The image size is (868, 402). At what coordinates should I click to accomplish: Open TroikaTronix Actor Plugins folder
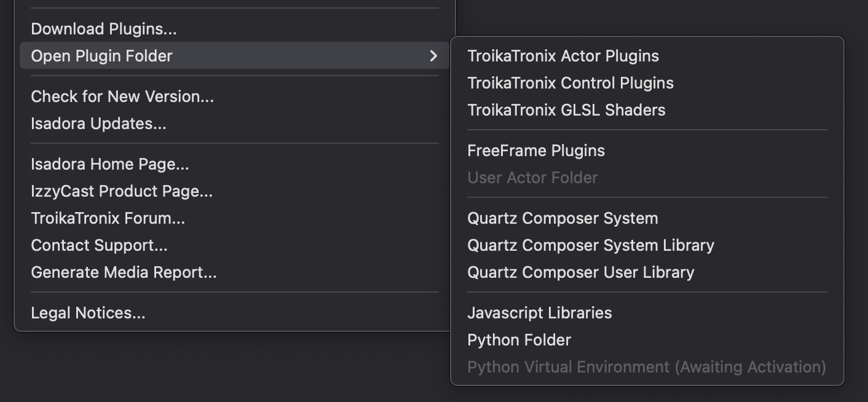point(563,56)
